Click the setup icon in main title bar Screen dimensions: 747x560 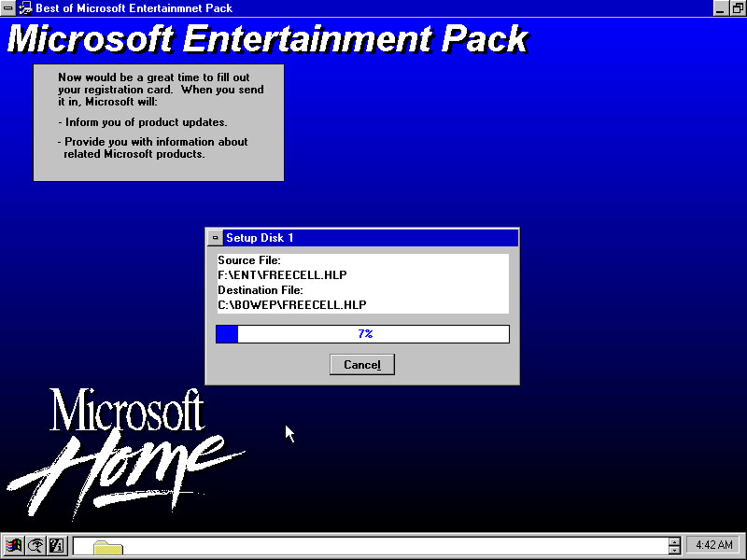tap(25, 8)
